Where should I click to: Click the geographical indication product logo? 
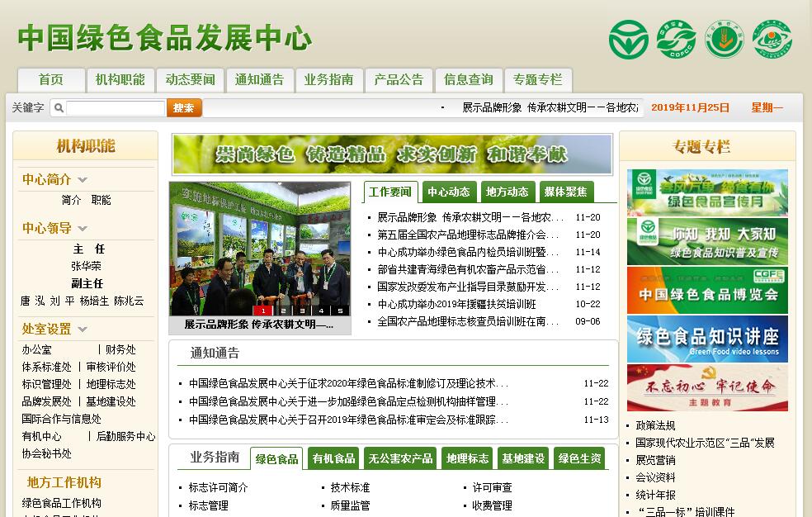point(772,40)
